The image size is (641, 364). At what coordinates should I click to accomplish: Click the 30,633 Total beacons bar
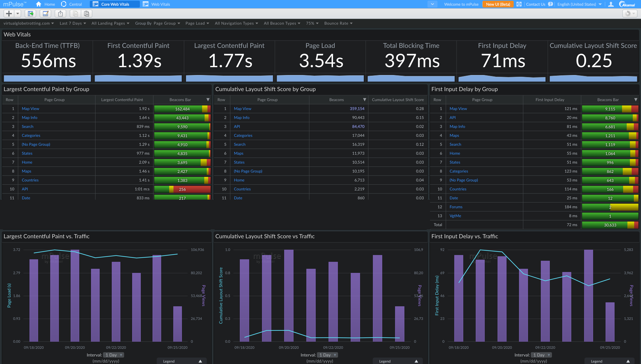tap(610, 225)
